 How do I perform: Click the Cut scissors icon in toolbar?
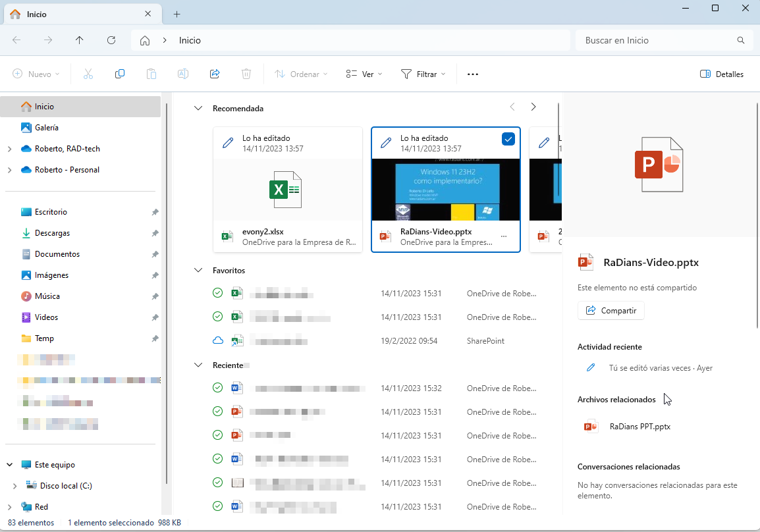tap(88, 74)
